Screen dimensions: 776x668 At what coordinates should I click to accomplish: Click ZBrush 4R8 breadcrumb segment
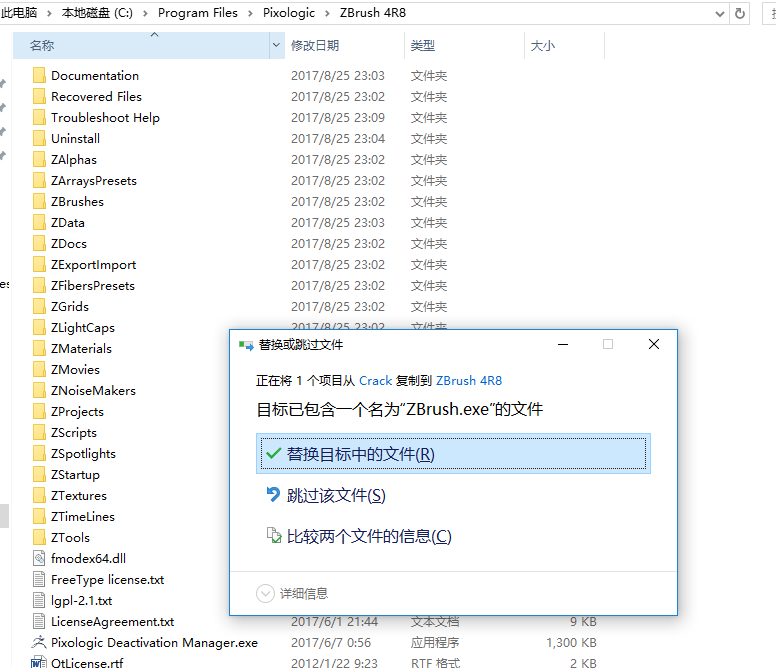pos(373,13)
